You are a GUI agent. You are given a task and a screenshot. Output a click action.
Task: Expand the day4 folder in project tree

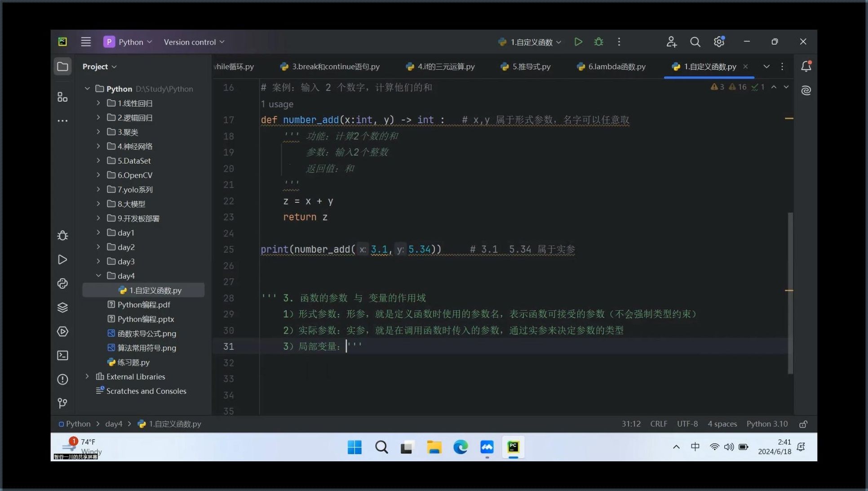tap(97, 275)
